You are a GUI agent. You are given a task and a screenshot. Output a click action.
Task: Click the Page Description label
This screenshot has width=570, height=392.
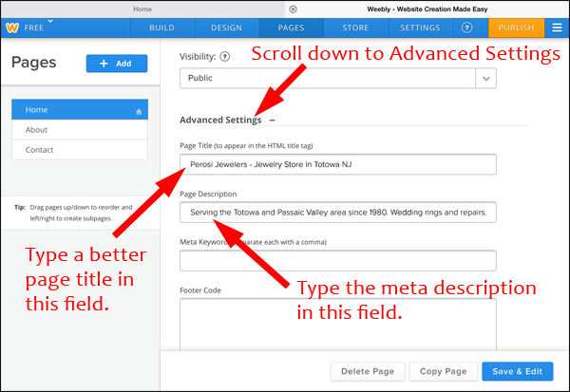pos(208,194)
